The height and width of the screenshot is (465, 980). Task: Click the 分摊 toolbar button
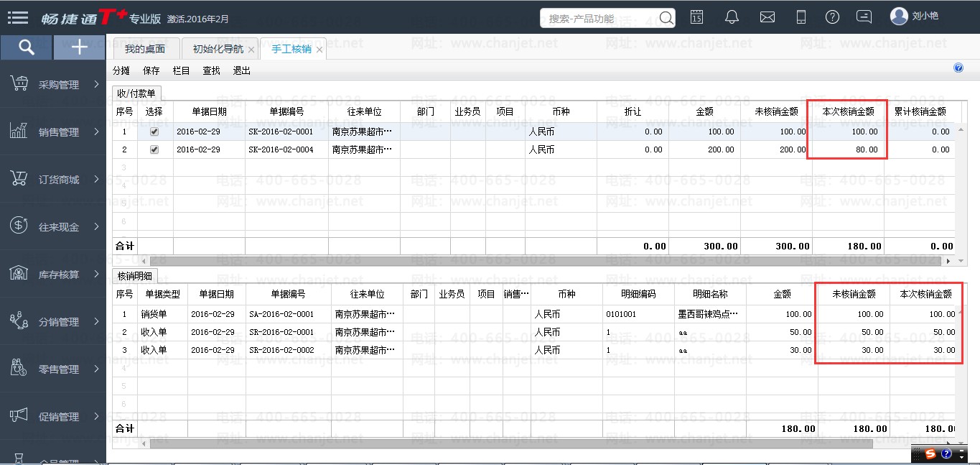coord(121,70)
